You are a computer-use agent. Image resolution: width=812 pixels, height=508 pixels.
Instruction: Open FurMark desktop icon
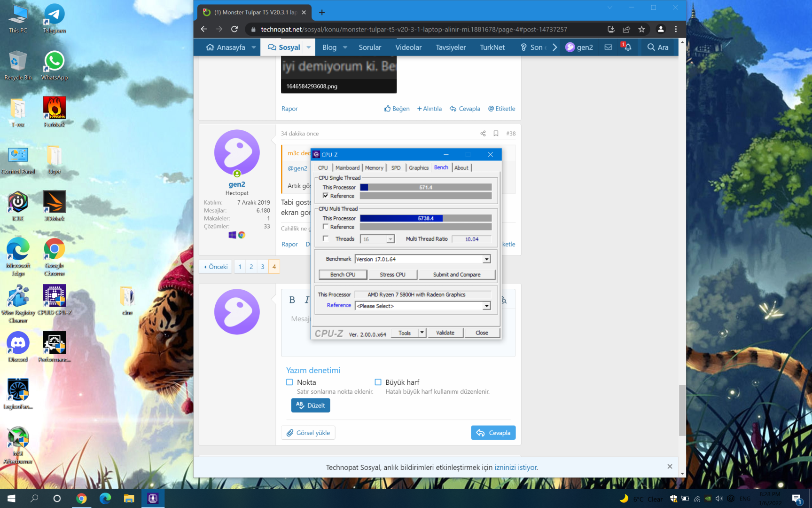55,112
